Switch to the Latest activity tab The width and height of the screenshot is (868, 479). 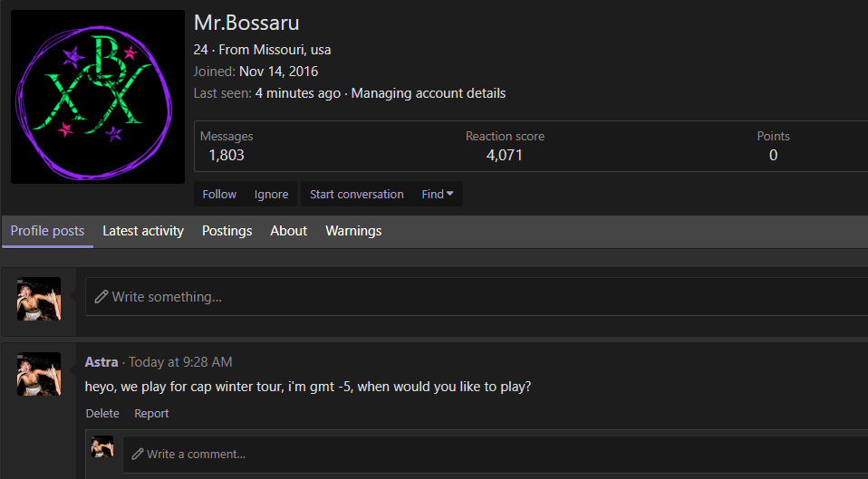143,231
